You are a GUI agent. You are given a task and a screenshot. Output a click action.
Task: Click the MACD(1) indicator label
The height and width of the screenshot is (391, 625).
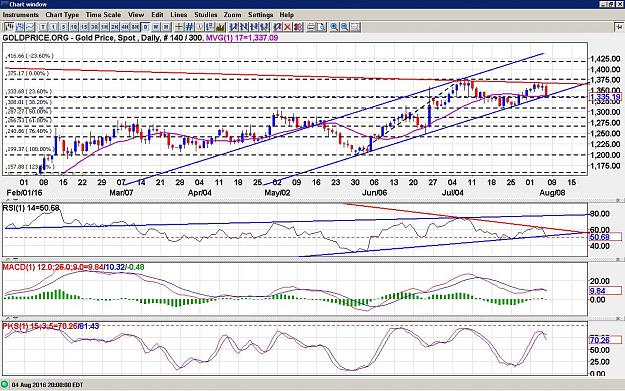tap(73, 267)
